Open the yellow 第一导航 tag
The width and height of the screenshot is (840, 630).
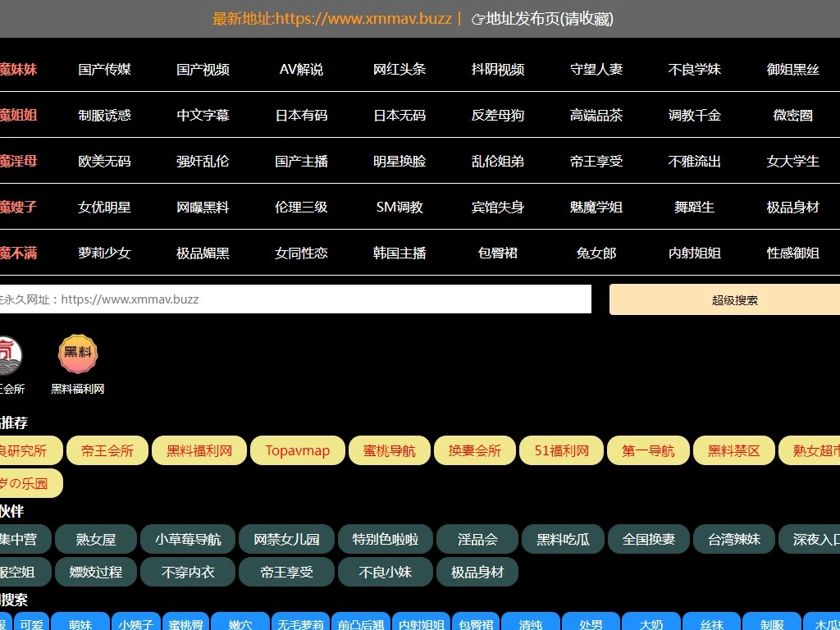click(x=648, y=450)
